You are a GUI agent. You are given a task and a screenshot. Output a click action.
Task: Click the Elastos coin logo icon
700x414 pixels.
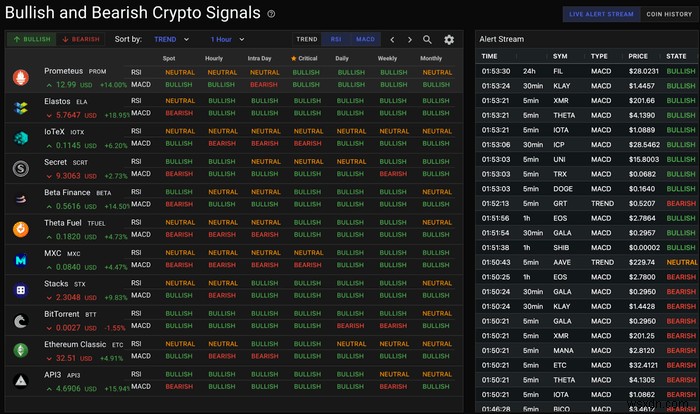[21, 108]
